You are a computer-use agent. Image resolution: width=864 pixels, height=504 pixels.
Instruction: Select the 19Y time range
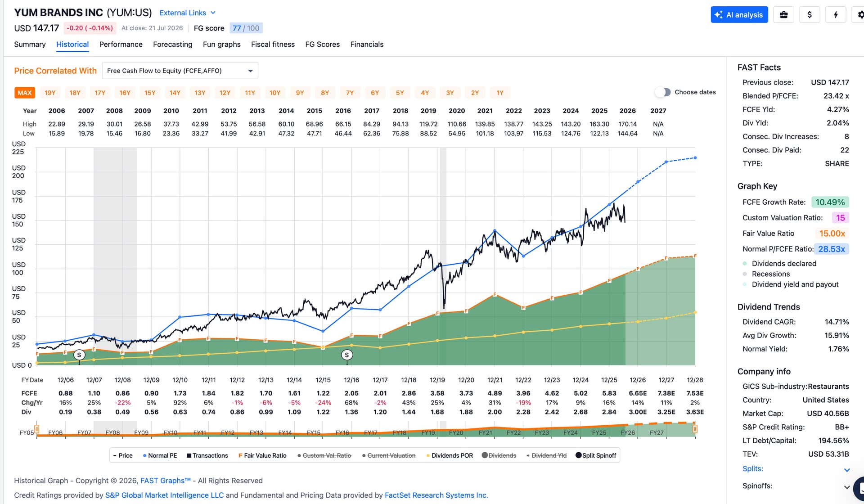coord(50,93)
